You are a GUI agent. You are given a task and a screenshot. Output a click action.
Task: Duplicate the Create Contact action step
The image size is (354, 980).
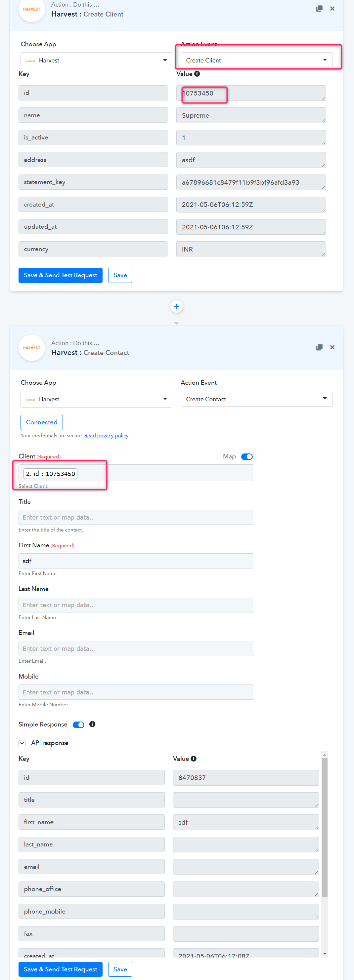319,347
